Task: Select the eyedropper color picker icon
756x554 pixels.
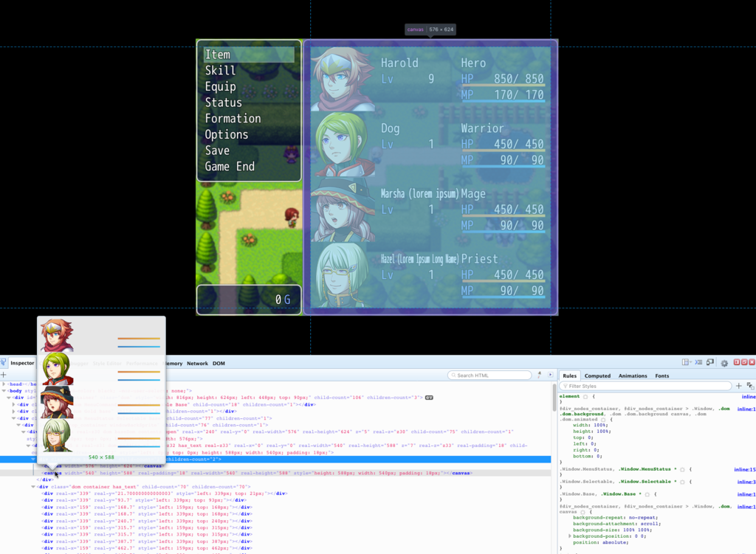Action: pyautogui.click(x=750, y=386)
